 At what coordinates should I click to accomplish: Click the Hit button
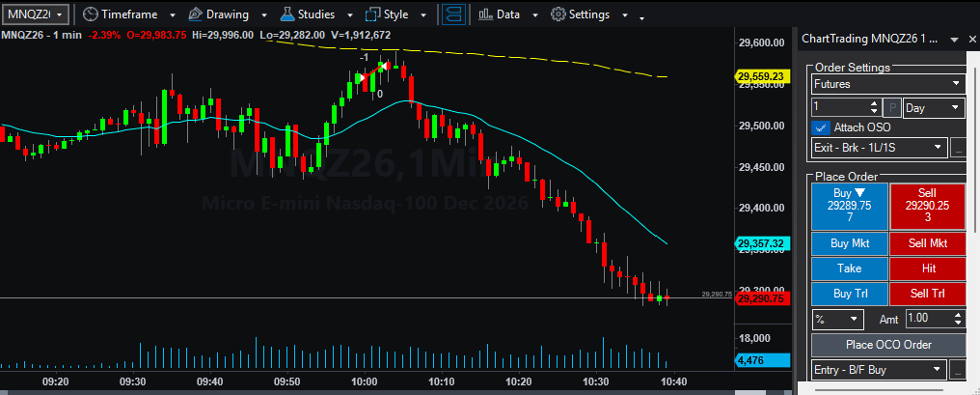click(x=928, y=268)
